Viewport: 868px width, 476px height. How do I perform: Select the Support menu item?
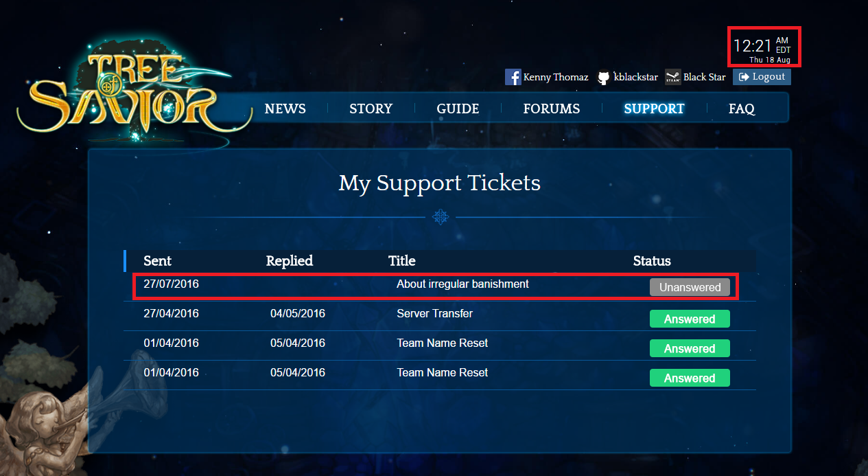[654, 109]
